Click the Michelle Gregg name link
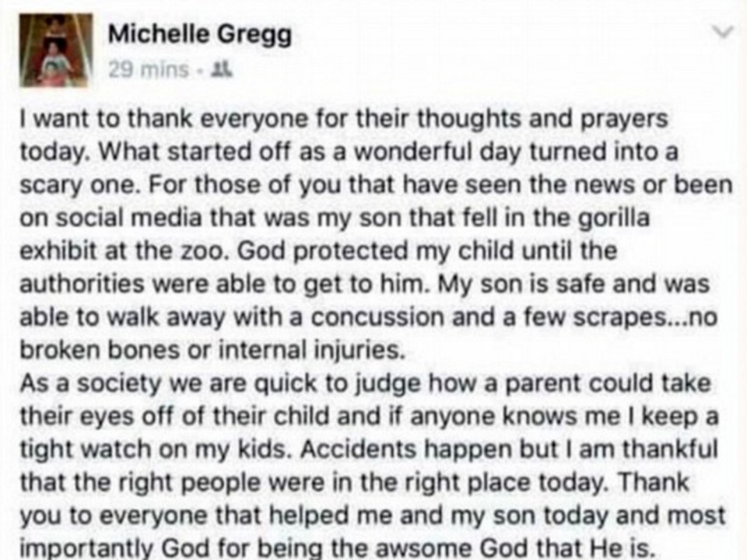747x560 pixels. pyautogui.click(x=200, y=36)
